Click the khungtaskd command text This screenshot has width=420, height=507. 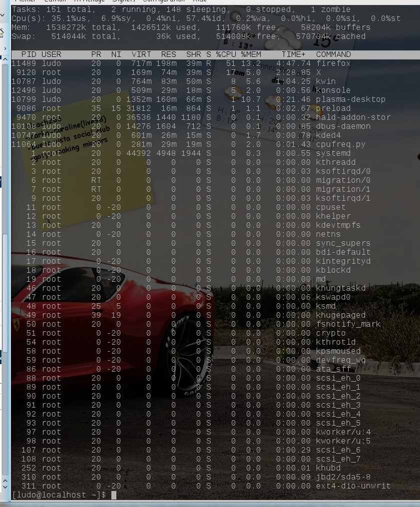coord(341,288)
